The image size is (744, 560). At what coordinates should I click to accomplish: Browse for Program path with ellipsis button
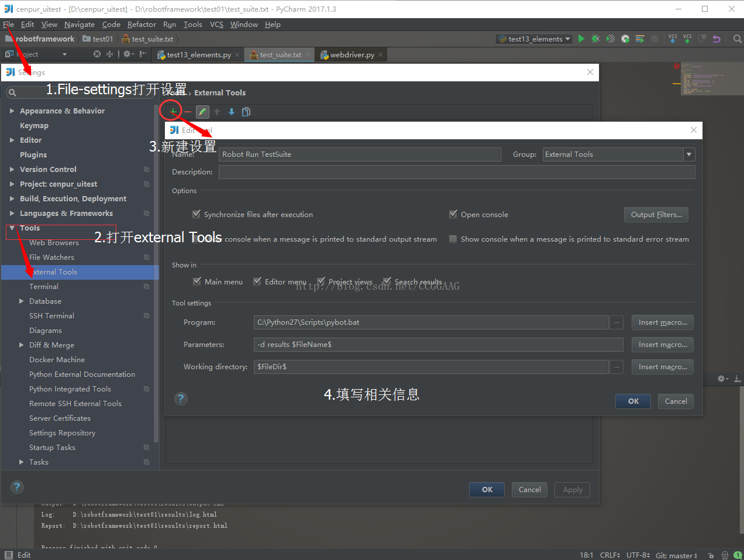click(616, 322)
